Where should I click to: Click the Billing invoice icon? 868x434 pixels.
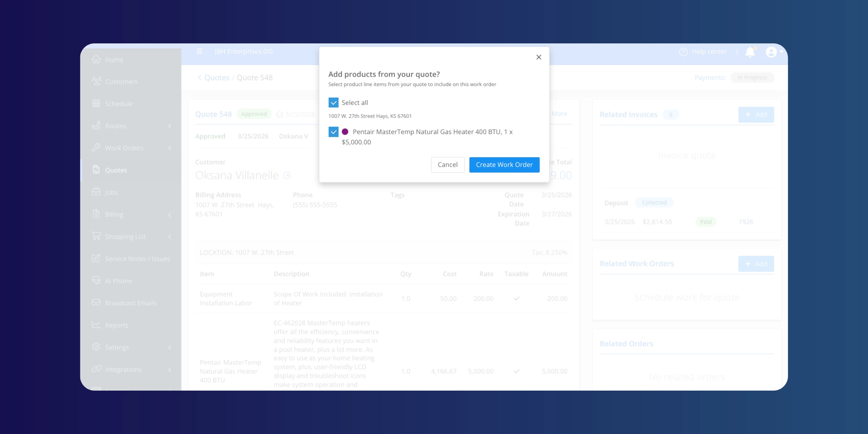tap(96, 214)
